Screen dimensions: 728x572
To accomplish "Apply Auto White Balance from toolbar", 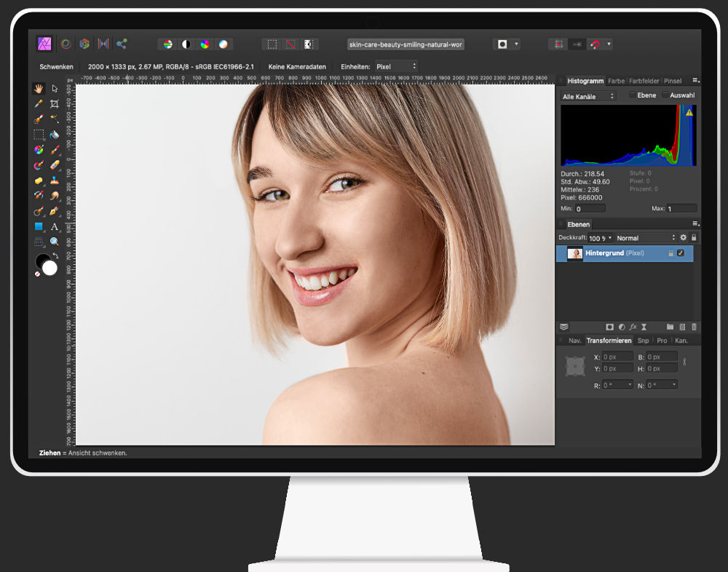I will [223, 44].
